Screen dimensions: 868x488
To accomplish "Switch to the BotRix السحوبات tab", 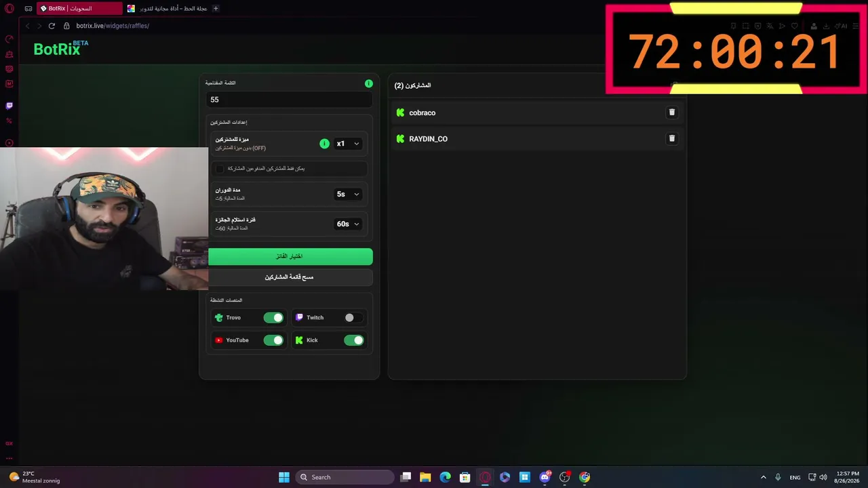I will coord(79,9).
